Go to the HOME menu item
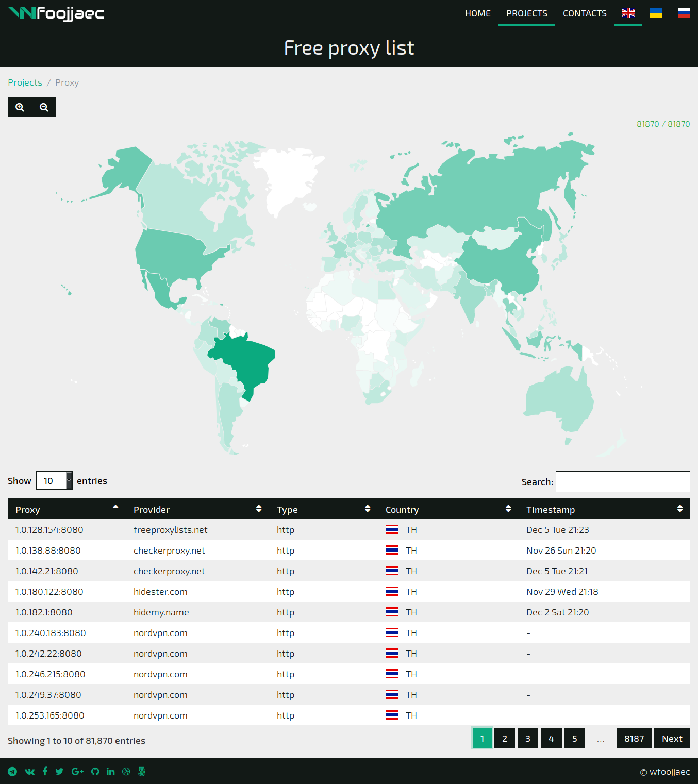698x784 pixels. pyautogui.click(x=478, y=13)
